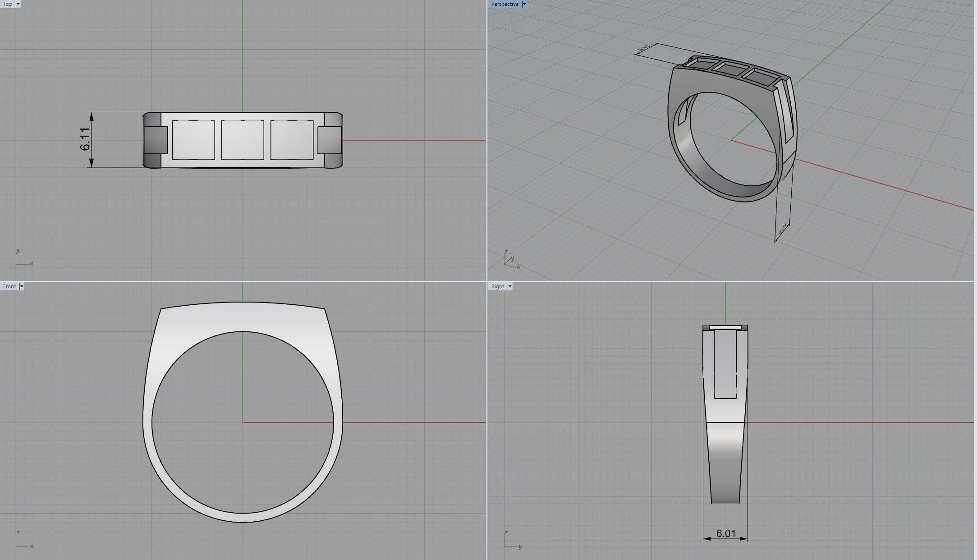
Task: Activate the Front viewport by clicking its title
Action: pos(9,286)
